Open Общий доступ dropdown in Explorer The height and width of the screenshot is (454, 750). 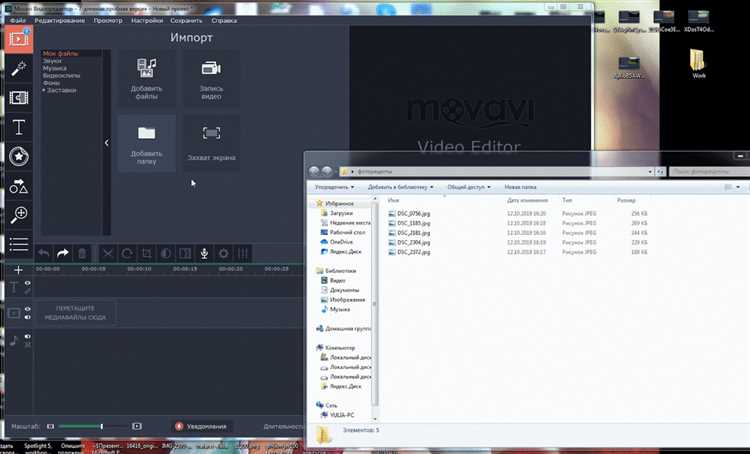(468, 187)
